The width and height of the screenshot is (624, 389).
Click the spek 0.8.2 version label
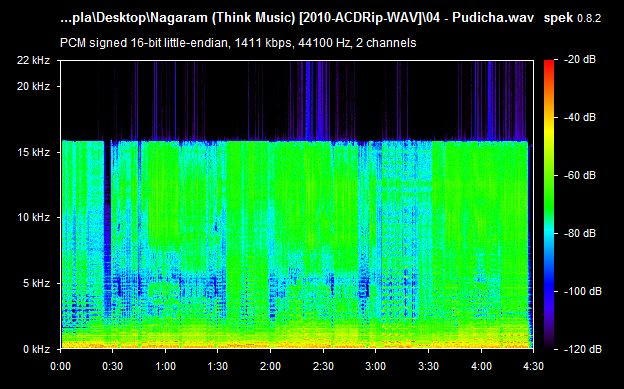572,18
